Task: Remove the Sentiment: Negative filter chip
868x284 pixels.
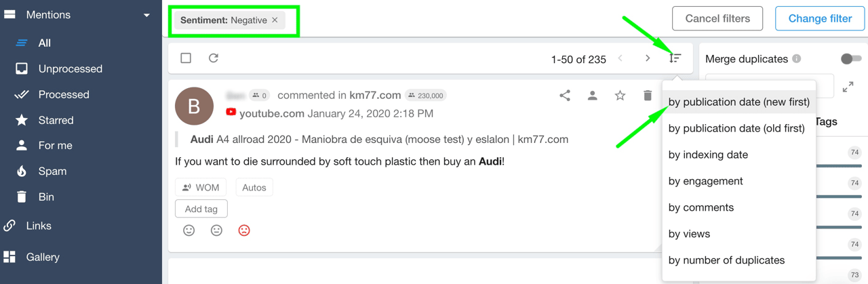Action: coord(275,20)
